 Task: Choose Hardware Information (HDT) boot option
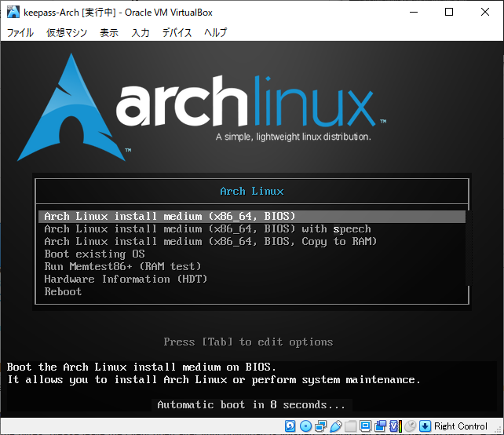click(x=126, y=280)
